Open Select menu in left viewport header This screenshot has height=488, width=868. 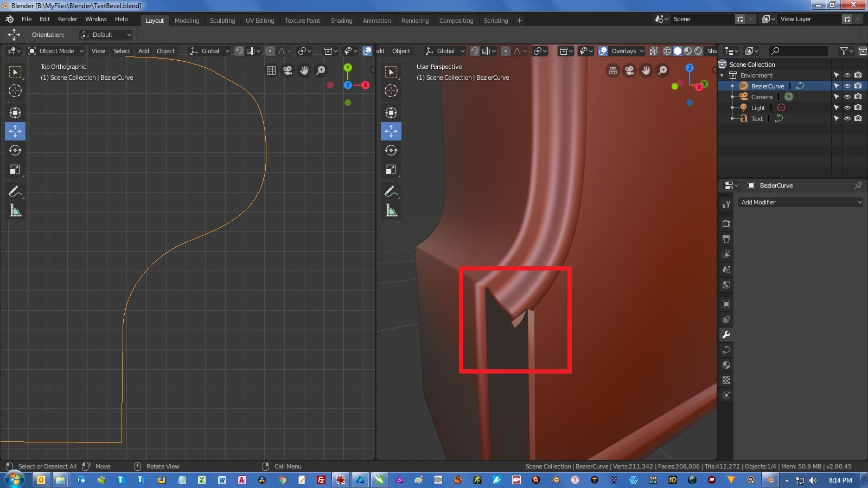(122, 51)
